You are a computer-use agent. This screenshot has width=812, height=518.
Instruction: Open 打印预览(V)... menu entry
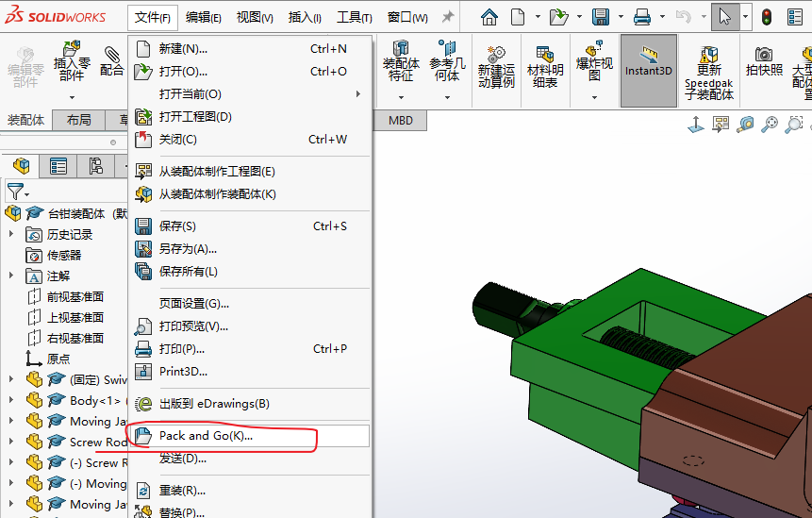[x=250, y=326]
